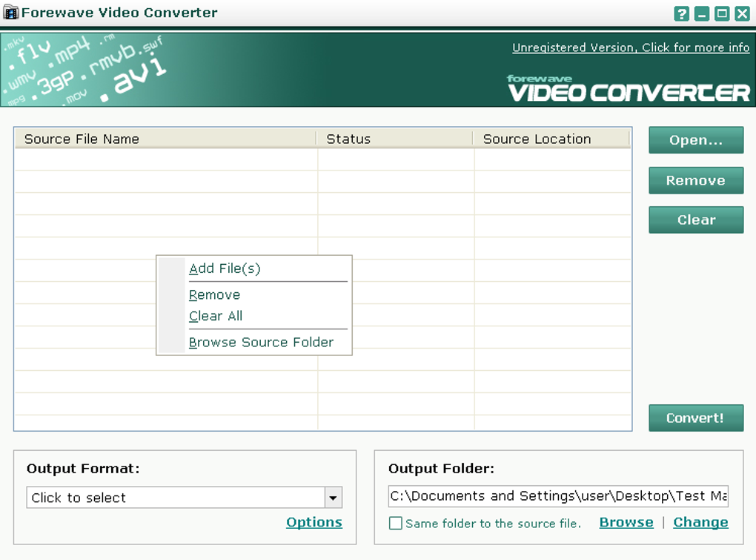Open the Unregistered Version info link
Image resolution: width=756 pixels, height=560 pixels.
coord(630,47)
